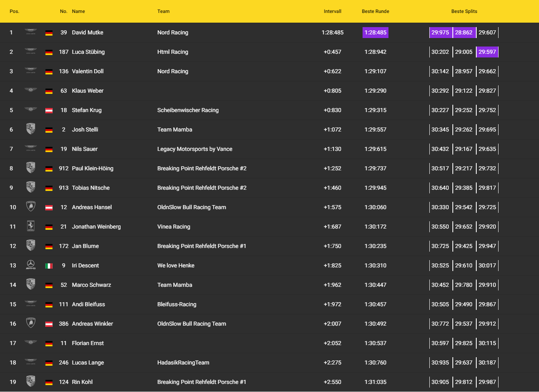Click the German flag in Luca Stübing's row
This screenshot has height=392, width=539.
(49, 52)
